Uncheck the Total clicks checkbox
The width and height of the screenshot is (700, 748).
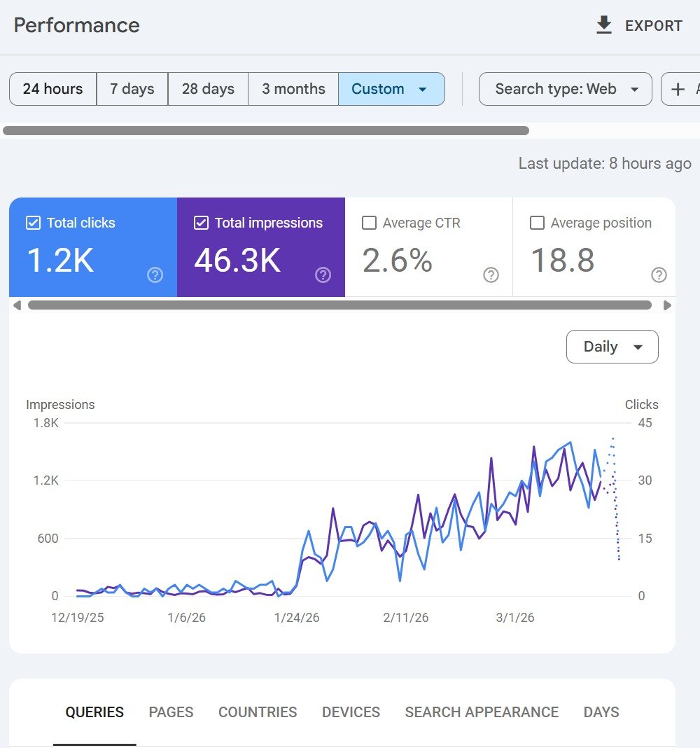(x=33, y=223)
